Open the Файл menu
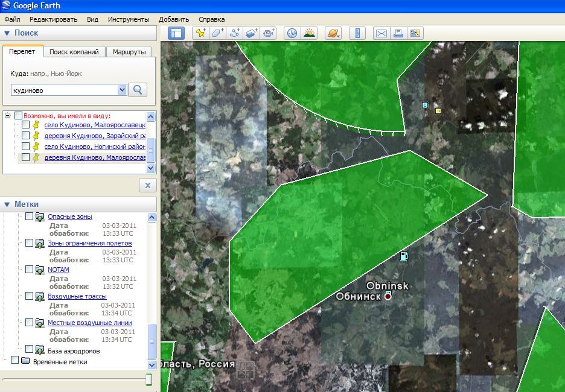The height and width of the screenshot is (392, 565). pos(12,19)
